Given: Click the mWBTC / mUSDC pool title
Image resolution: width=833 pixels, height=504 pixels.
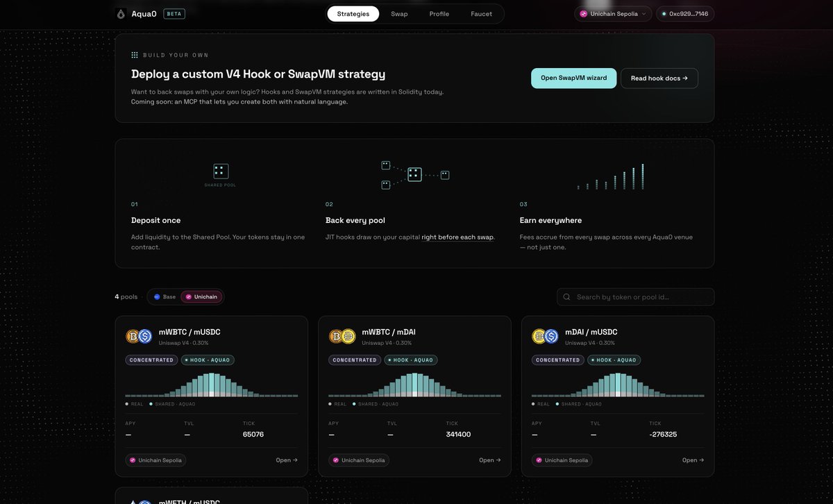Looking at the screenshot, I should click(x=190, y=333).
